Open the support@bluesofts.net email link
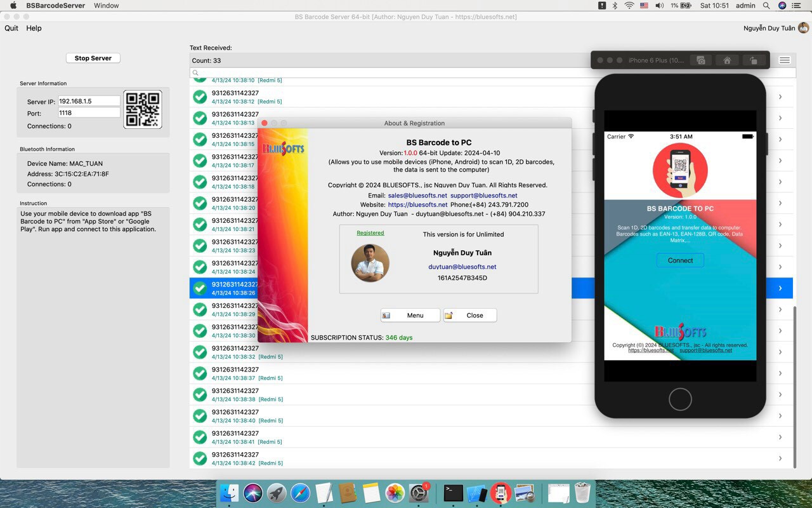The height and width of the screenshot is (508, 812). pos(483,196)
